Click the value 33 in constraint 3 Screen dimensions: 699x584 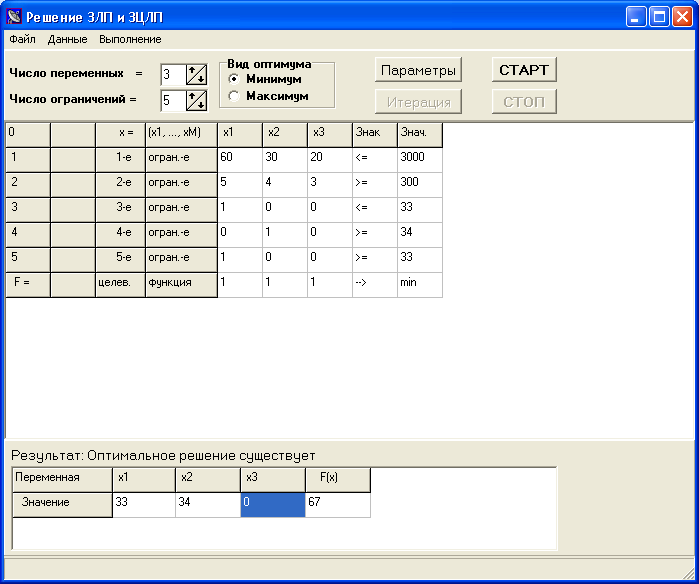pyautogui.click(x=420, y=210)
